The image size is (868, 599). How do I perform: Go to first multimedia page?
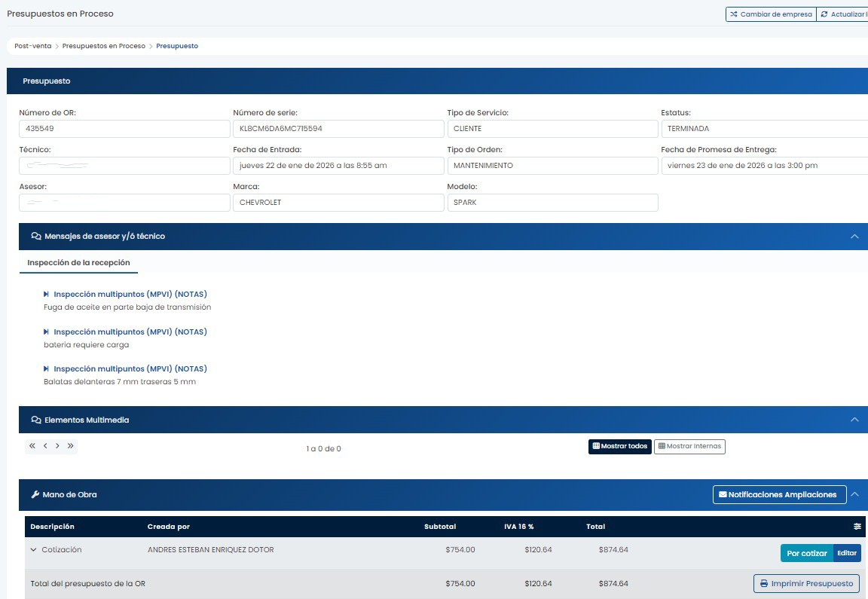[32, 446]
